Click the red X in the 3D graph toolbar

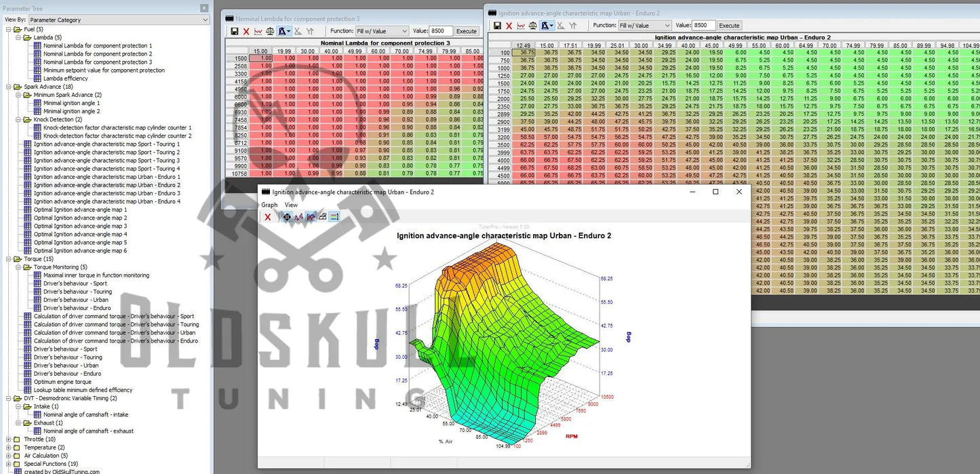(268, 217)
